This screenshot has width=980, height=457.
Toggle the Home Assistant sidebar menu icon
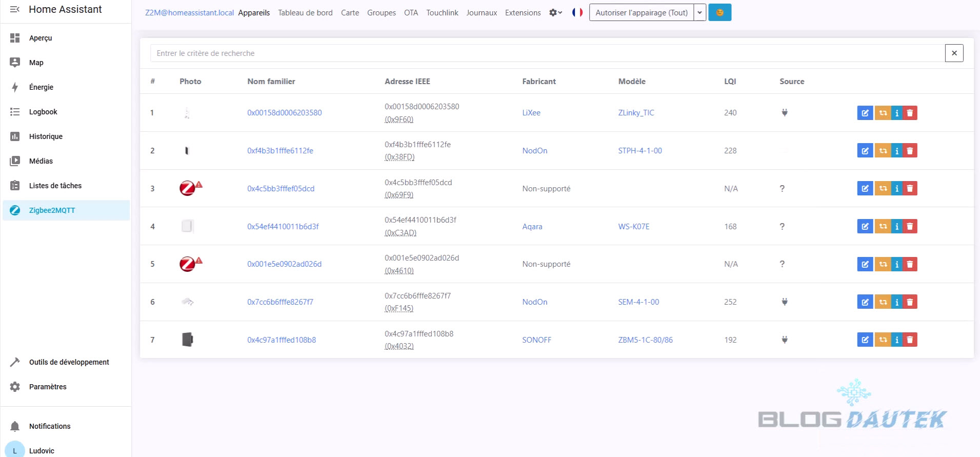click(15, 9)
